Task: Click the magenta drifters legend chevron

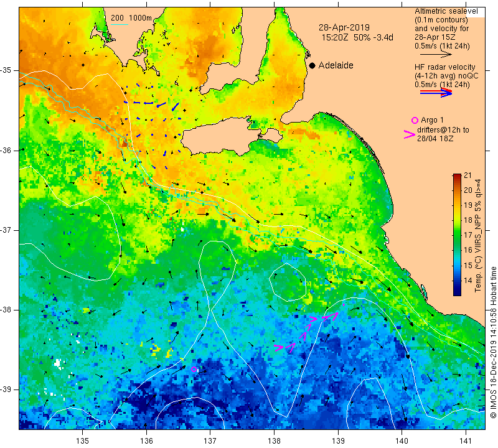Action: [409, 134]
